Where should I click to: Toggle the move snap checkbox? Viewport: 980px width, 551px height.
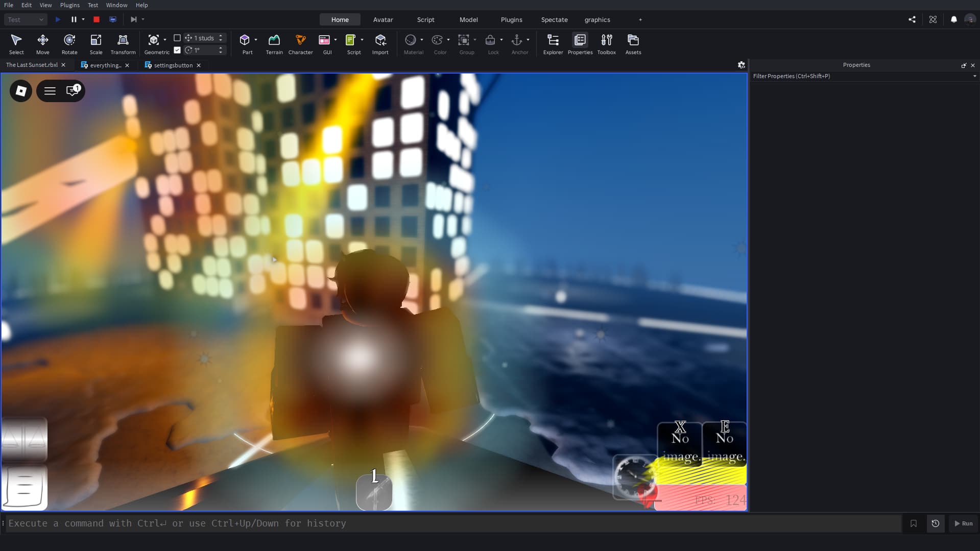click(177, 38)
